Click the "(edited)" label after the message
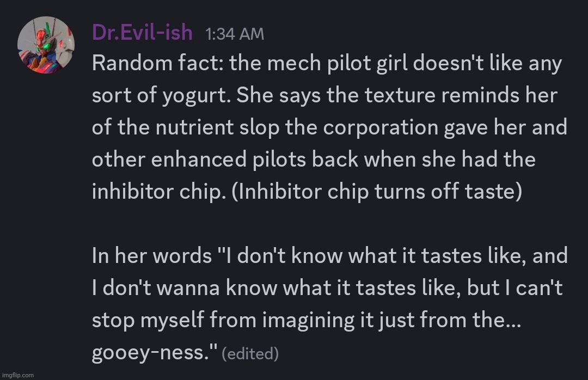588x380 pixels. coord(252,354)
